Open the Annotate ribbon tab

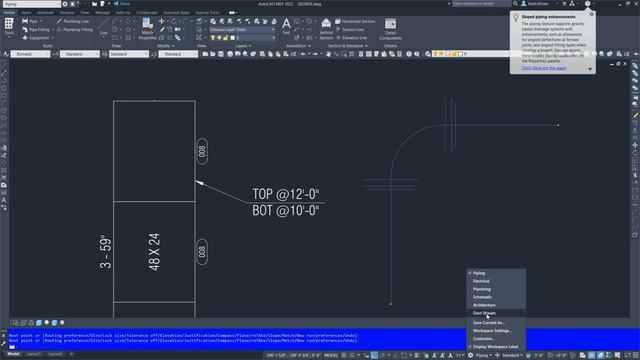click(x=45, y=13)
